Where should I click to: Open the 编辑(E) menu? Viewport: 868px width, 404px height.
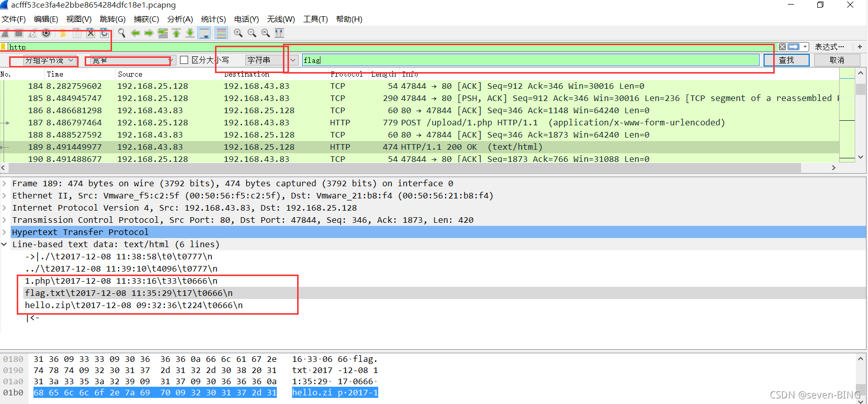[x=46, y=19]
